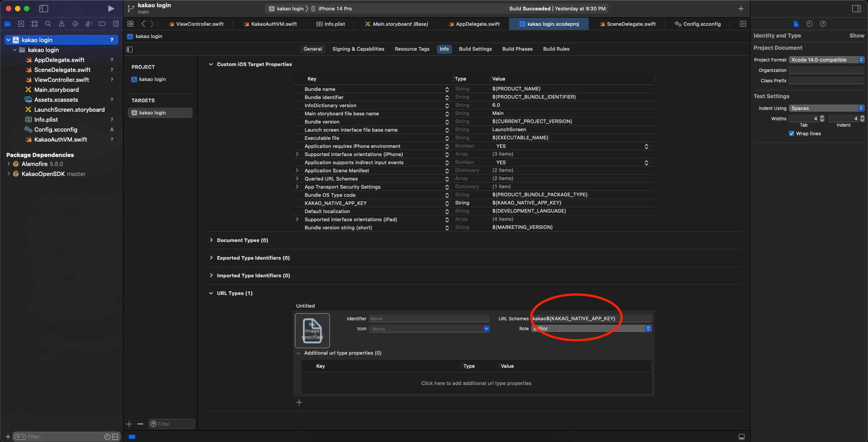The width and height of the screenshot is (868, 442).
Task: Open the Build Phases tab
Action: pos(517,49)
